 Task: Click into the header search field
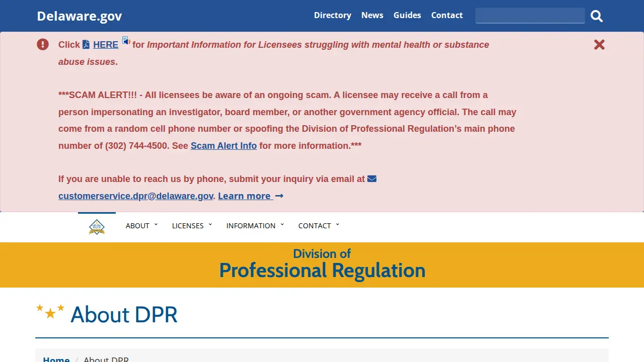[x=530, y=16]
